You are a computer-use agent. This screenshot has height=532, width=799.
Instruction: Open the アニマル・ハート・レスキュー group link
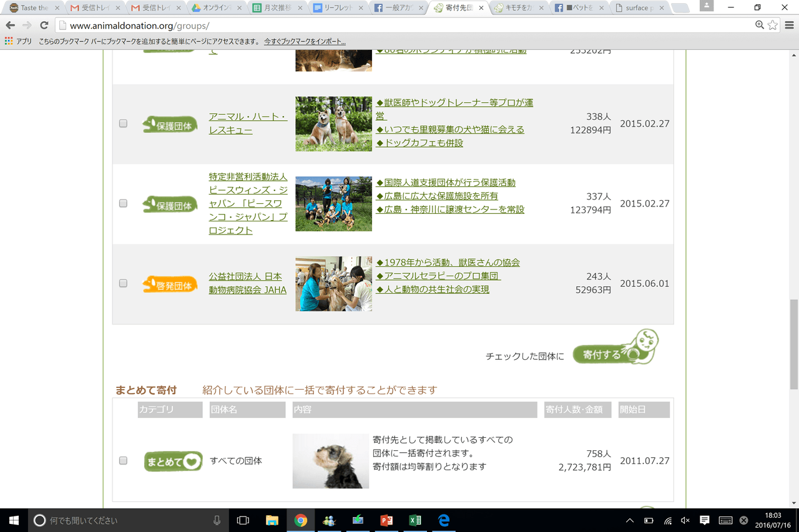click(x=248, y=123)
